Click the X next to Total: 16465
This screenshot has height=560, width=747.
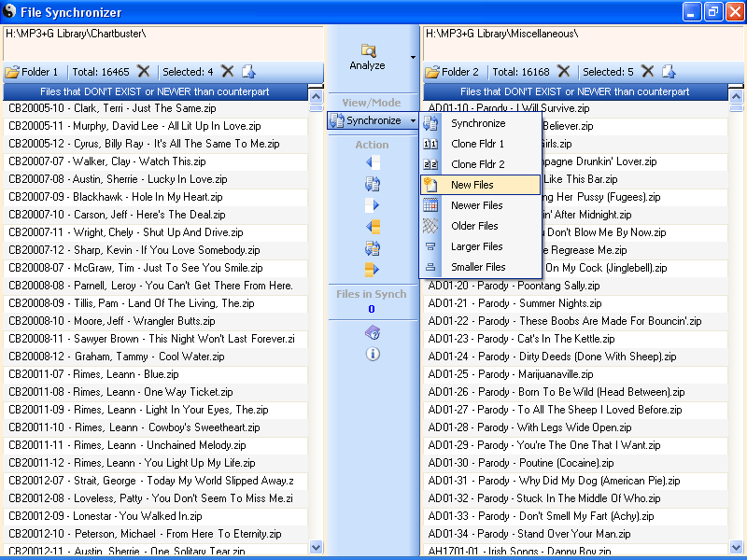(x=143, y=72)
